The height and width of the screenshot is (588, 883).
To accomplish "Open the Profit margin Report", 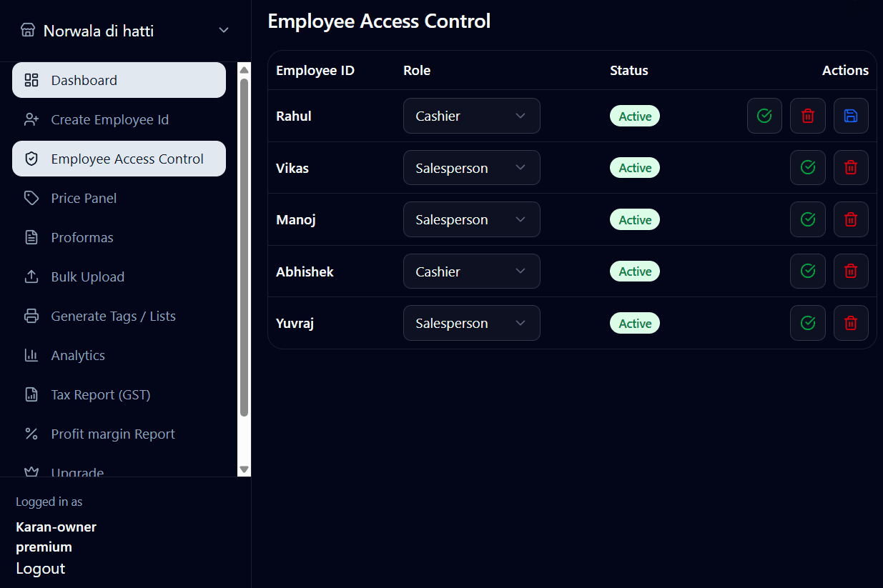I will 112,434.
